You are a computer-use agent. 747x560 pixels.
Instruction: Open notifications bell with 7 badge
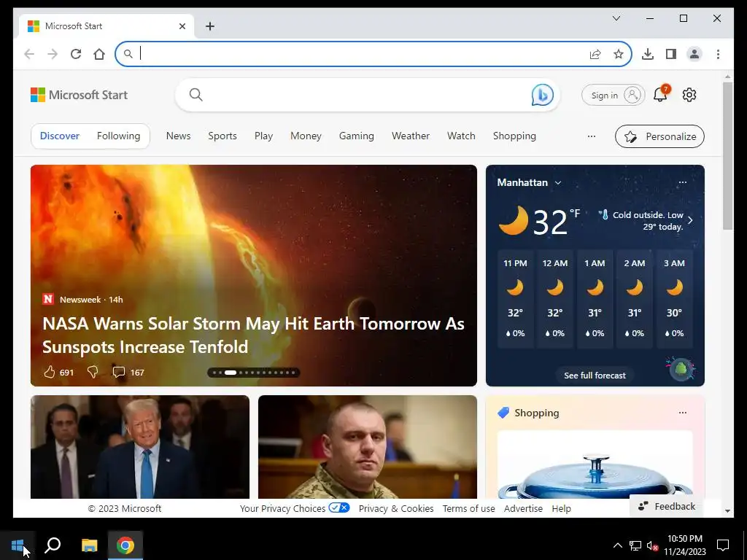tap(660, 94)
